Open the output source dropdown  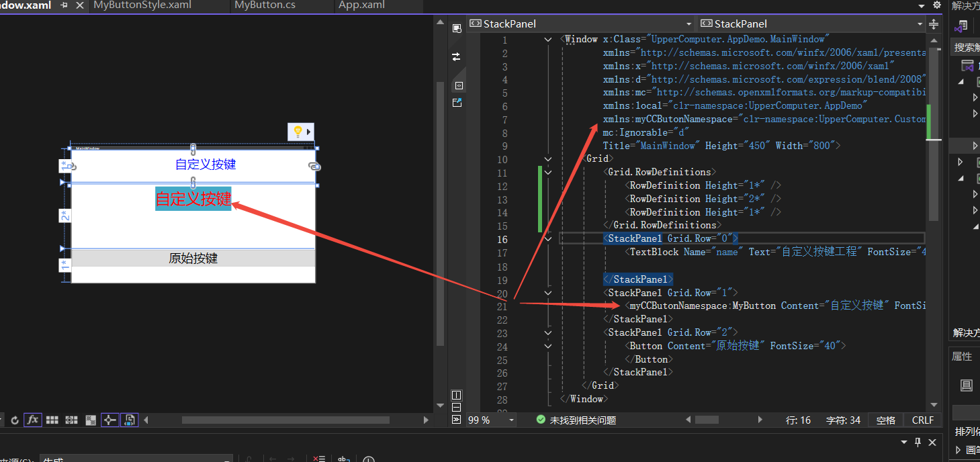pyautogui.click(x=137, y=459)
